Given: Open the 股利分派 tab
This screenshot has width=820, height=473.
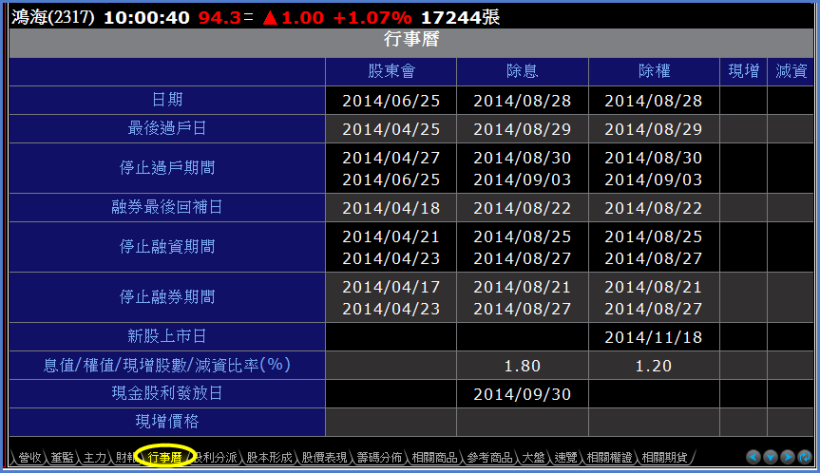Looking at the screenshot, I should pyautogui.click(x=215, y=457).
